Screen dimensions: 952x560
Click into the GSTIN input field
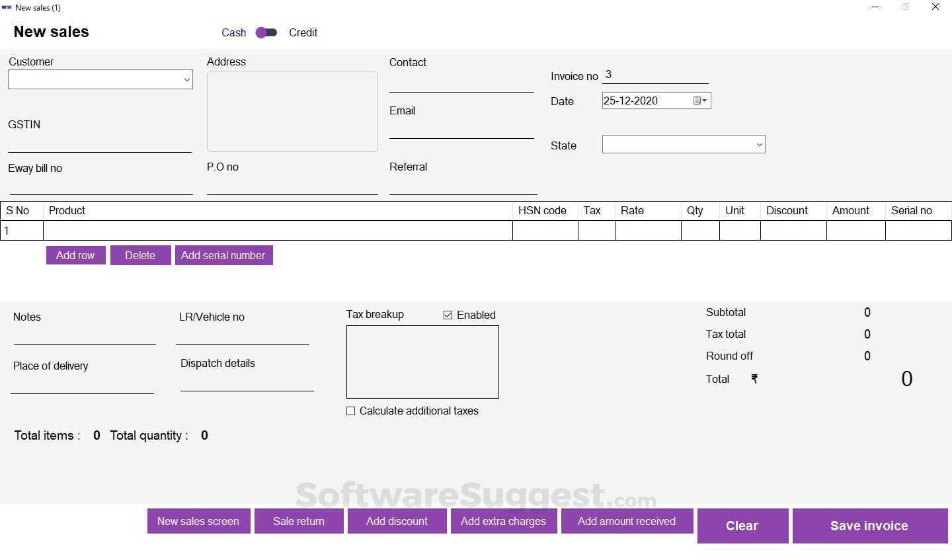[x=99, y=145]
